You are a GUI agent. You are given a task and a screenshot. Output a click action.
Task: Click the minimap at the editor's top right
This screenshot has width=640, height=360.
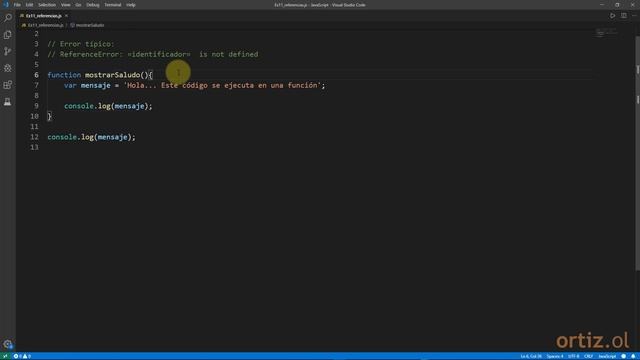[606, 33]
